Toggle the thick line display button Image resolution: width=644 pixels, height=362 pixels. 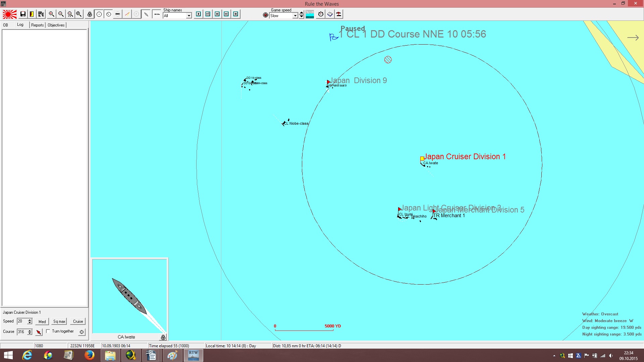118,14
